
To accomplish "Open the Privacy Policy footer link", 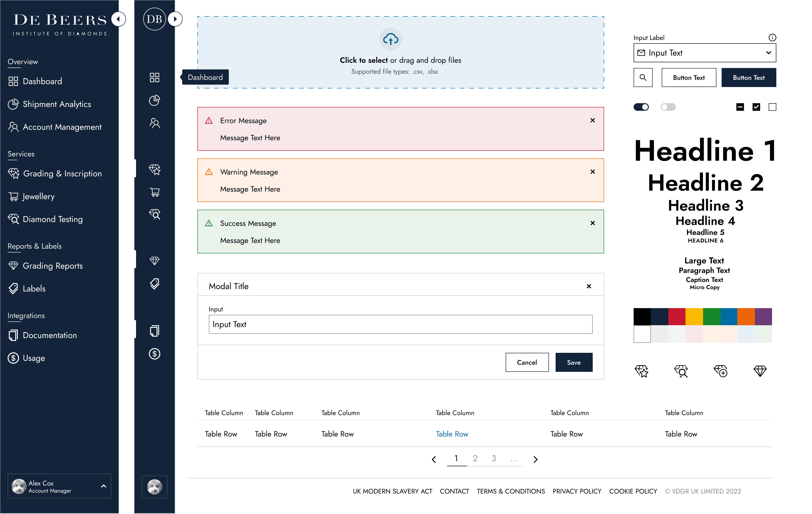I will [x=577, y=491].
